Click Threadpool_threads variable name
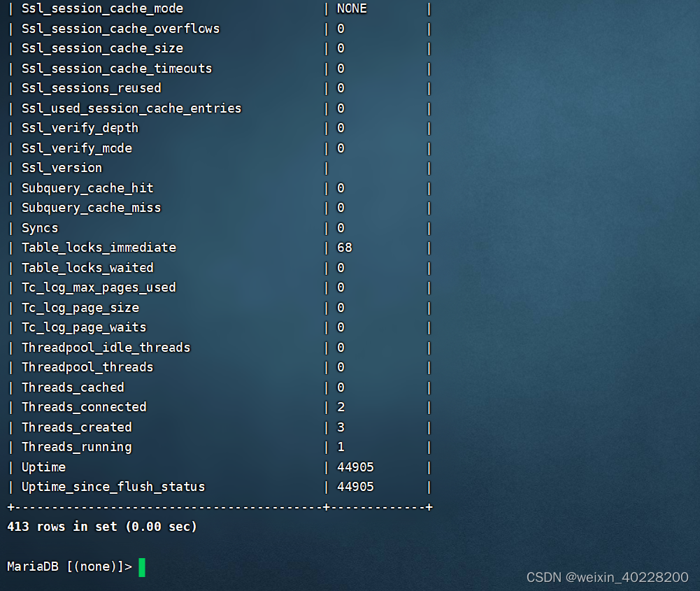 87,367
